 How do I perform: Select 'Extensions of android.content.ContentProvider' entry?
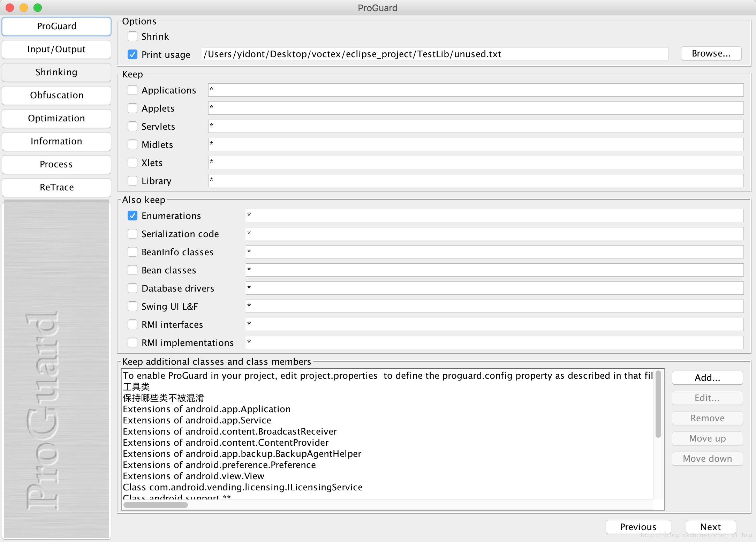(388, 443)
